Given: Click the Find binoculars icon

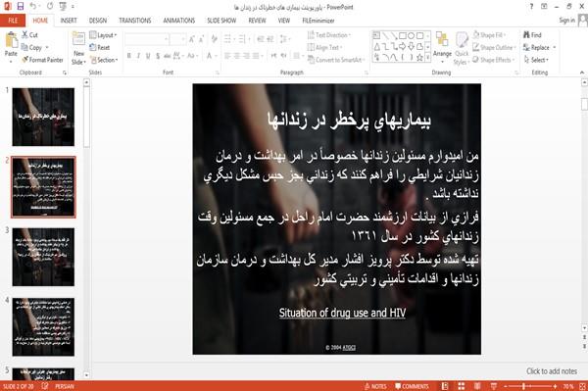Looking at the screenshot, I should coord(527,35).
